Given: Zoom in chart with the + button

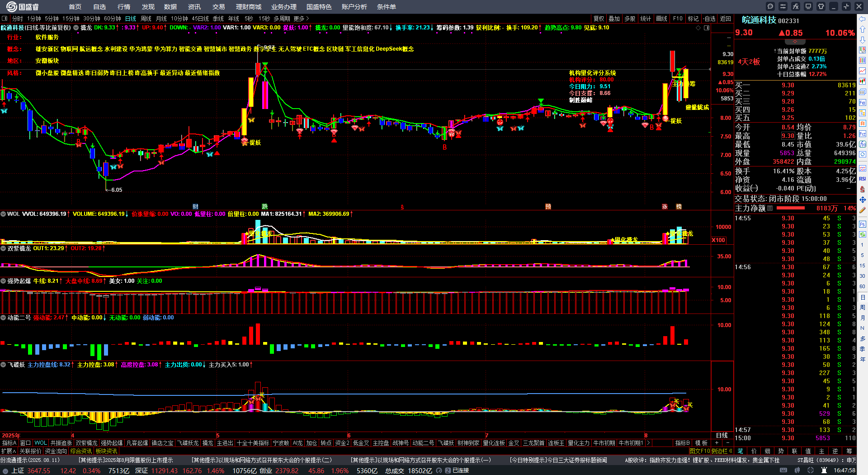Looking at the screenshot, I should (717, 443).
